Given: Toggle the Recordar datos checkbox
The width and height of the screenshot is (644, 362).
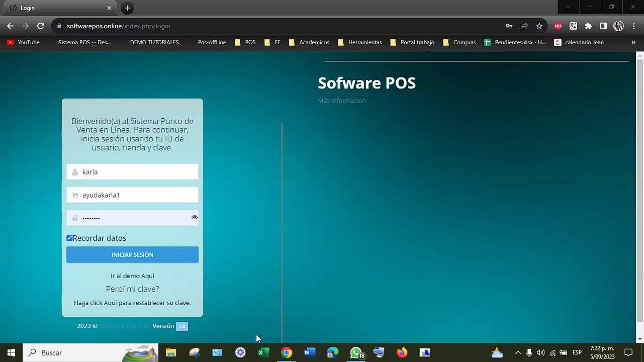Looking at the screenshot, I should tap(69, 238).
